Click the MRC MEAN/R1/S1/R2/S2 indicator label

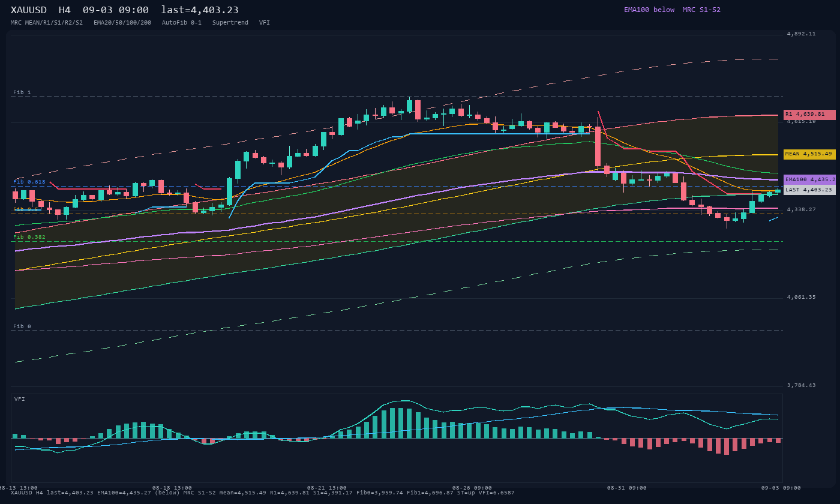(47, 23)
